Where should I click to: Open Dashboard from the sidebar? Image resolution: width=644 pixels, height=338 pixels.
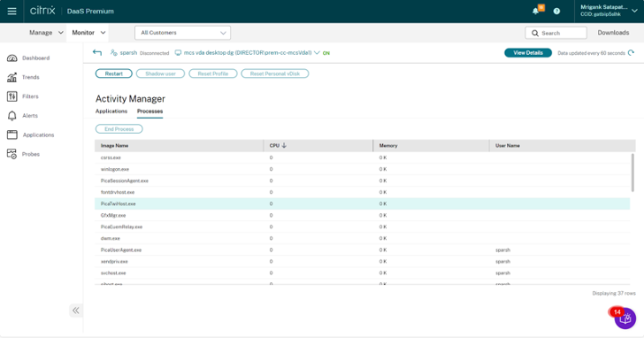click(x=35, y=58)
